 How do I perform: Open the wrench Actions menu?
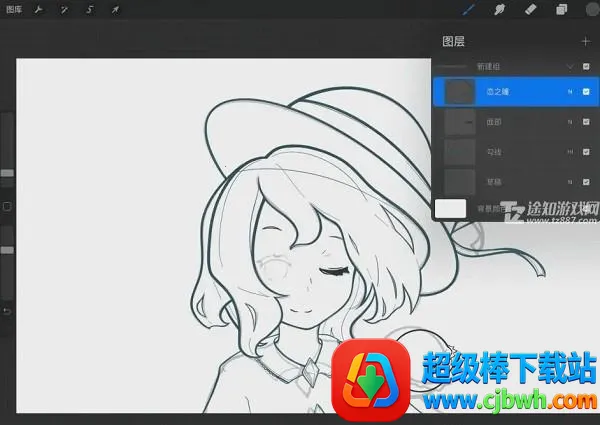click(x=39, y=10)
